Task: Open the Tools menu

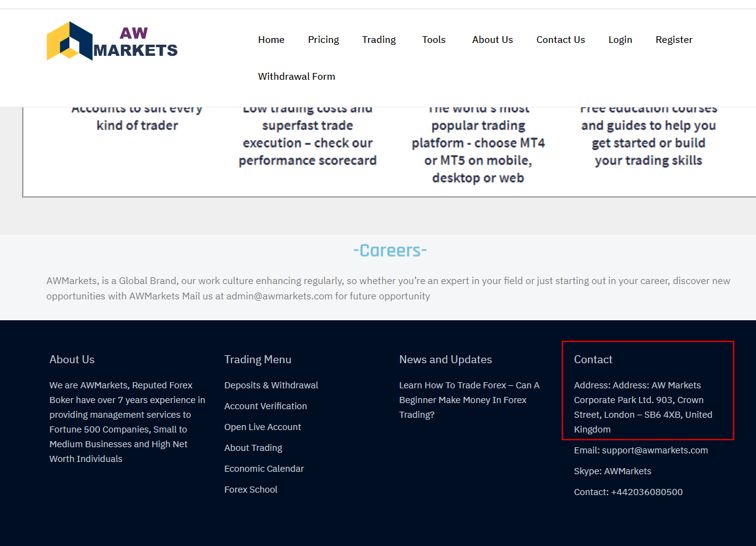Action: pos(434,40)
